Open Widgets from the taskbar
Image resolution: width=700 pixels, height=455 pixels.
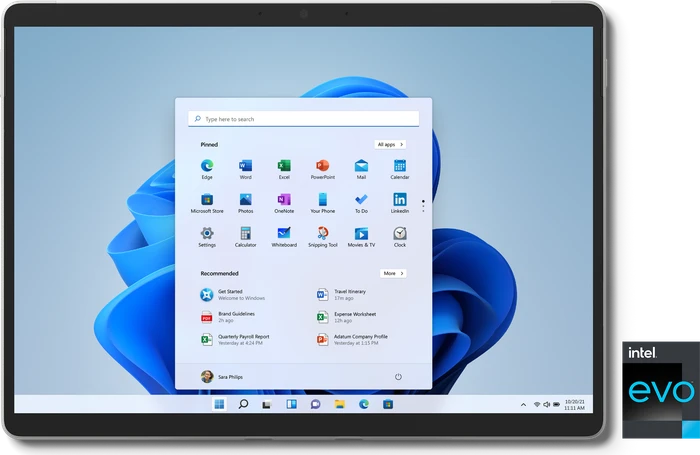(292, 404)
